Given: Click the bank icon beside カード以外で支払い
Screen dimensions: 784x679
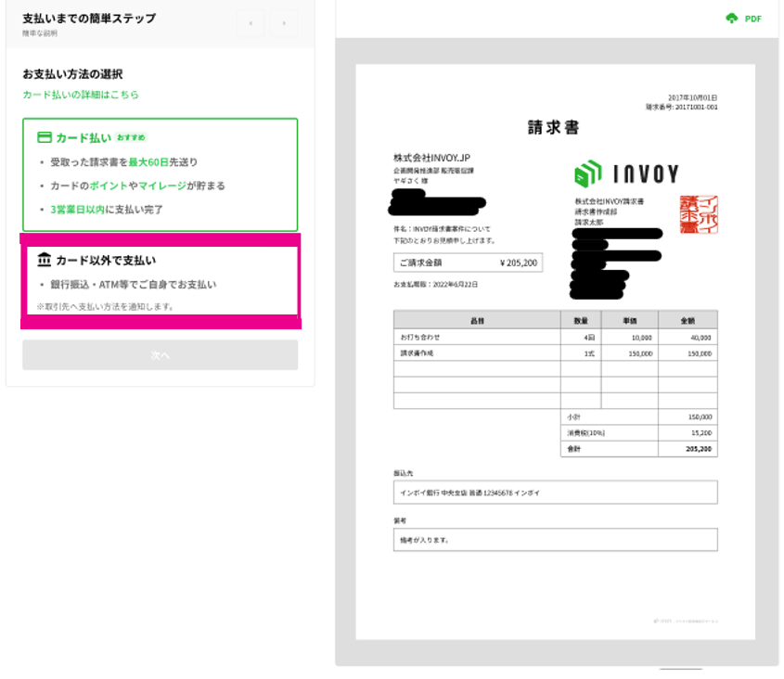Looking at the screenshot, I should tap(45, 260).
